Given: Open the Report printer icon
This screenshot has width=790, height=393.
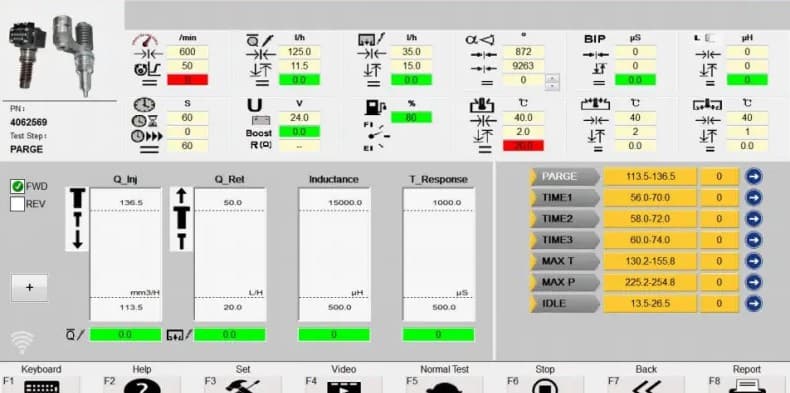Looking at the screenshot, I should point(747,387).
